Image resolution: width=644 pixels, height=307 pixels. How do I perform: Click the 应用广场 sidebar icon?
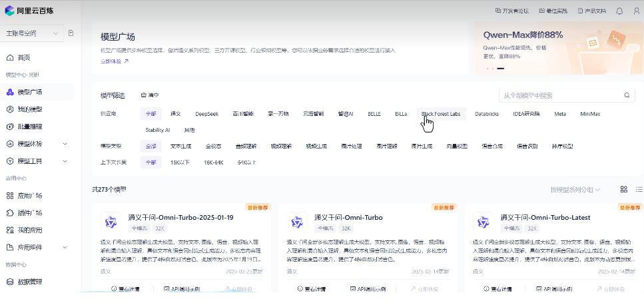tap(10, 196)
